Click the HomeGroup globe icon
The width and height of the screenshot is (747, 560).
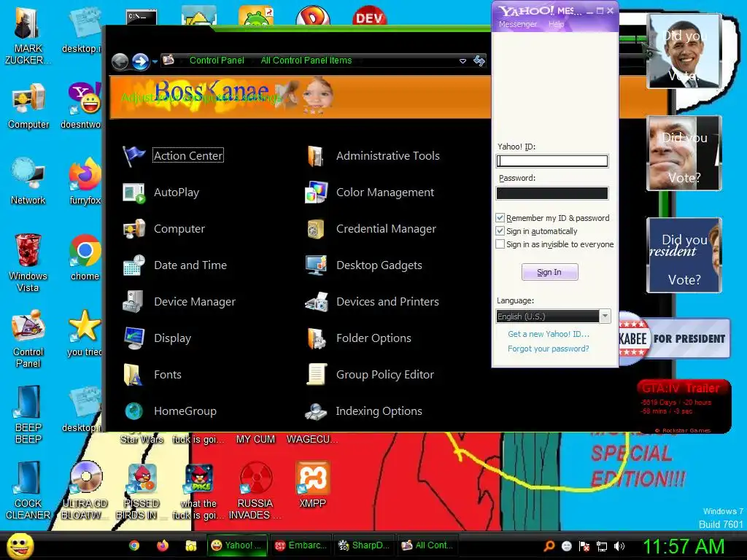click(x=133, y=411)
